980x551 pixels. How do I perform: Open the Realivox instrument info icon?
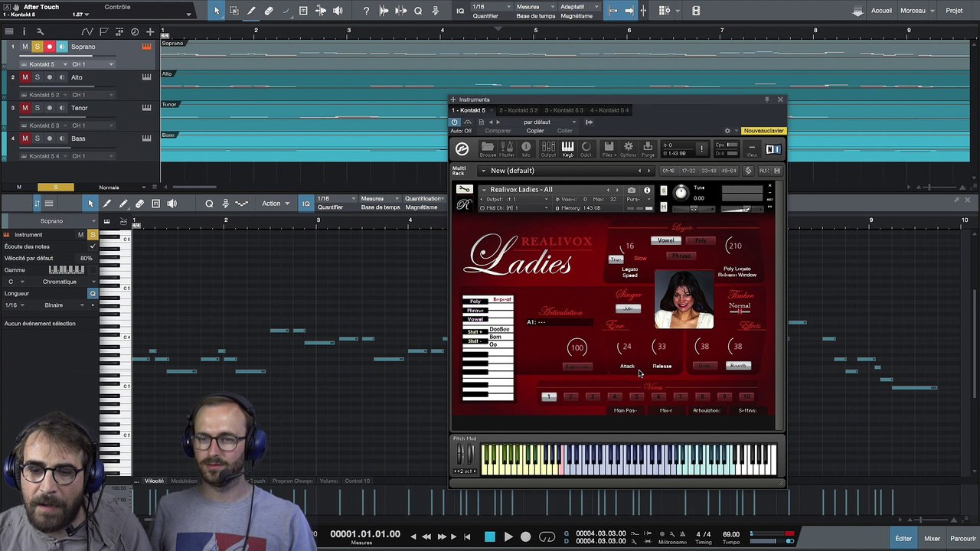pyautogui.click(x=647, y=190)
